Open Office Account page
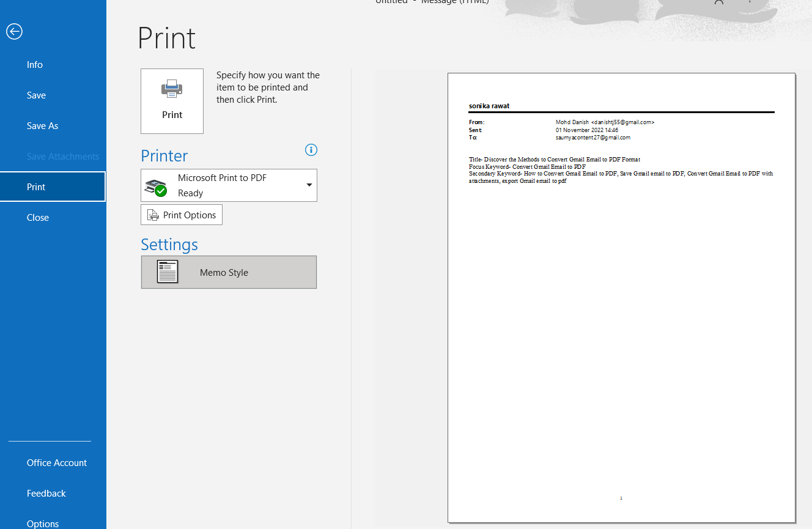 (57, 463)
